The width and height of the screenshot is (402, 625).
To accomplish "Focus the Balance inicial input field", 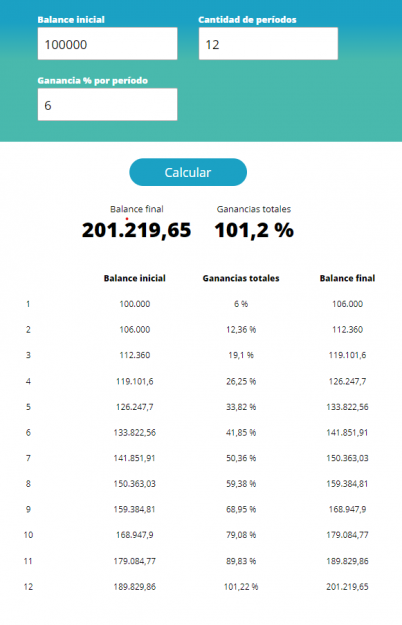I will pos(108,44).
